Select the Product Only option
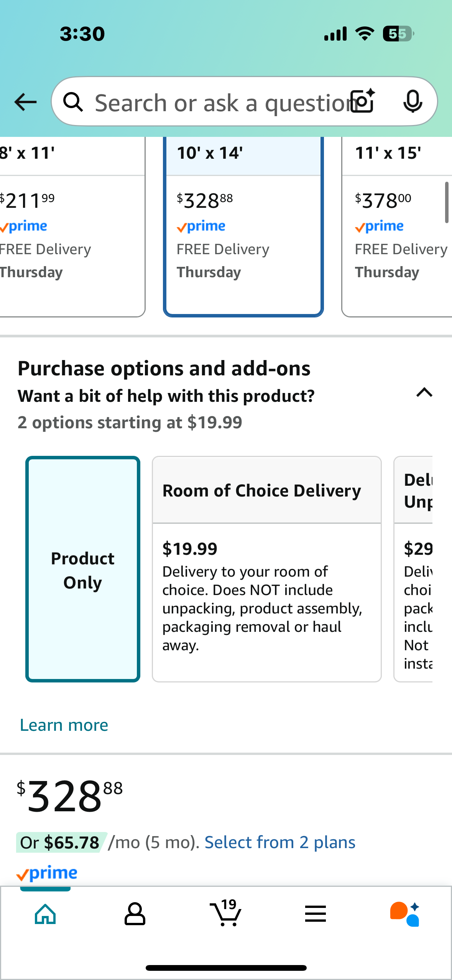Image resolution: width=452 pixels, height=980 pixels. 83,569
